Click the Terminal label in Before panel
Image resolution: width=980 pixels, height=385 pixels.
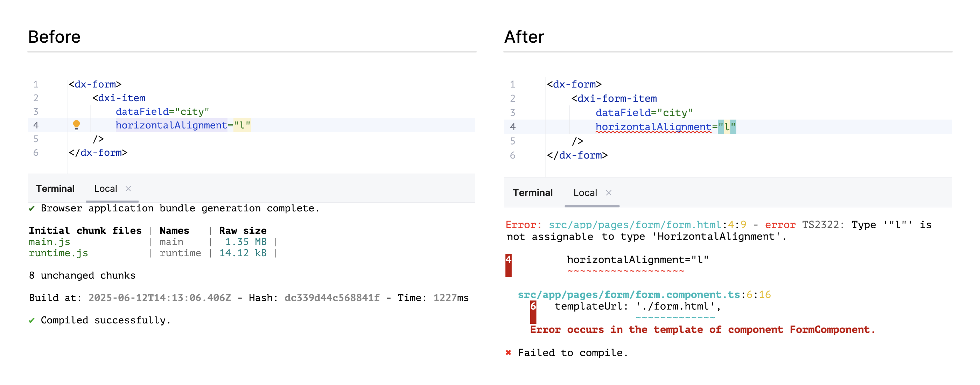click(x=55, y=189)
